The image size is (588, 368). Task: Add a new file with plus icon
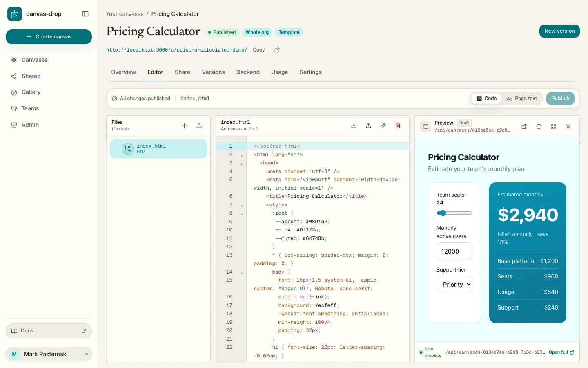pos(184,126)
